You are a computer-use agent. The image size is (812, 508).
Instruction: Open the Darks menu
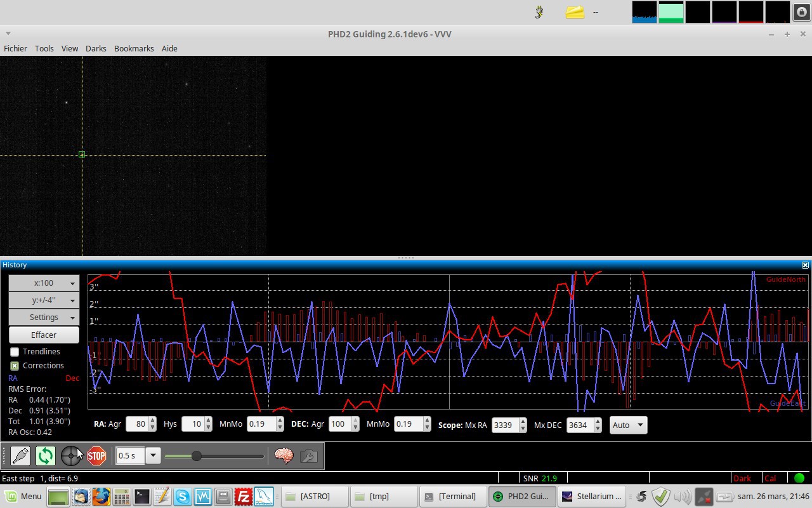(x=96, y=48)
